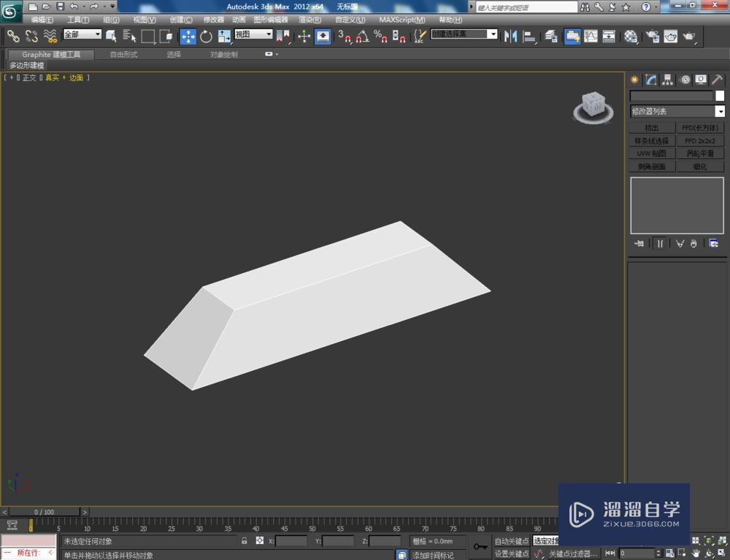
Task: Open the Undo history dropdown arrow
Action: click(x=84, y=7)
